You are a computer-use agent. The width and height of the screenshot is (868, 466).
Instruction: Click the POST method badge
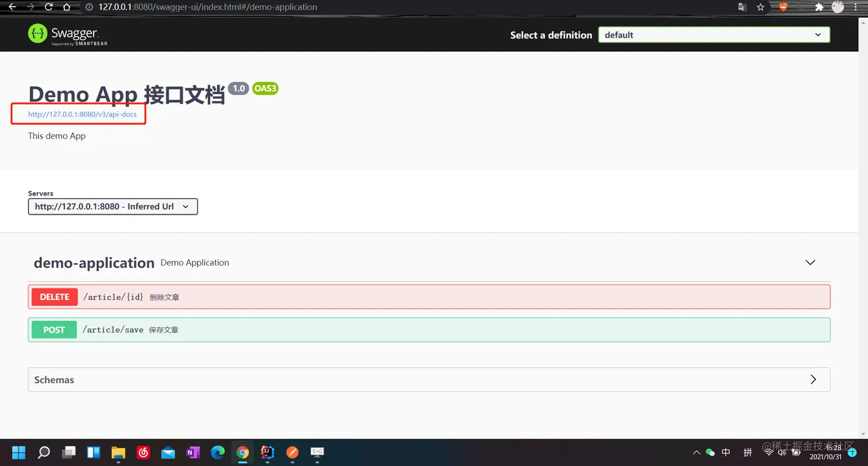[55, 330]
